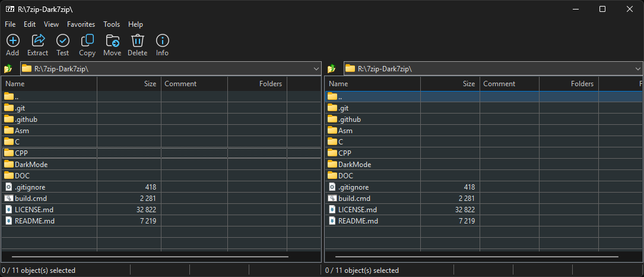Select .git folder icon in left panel

click(x=9, y=108)
